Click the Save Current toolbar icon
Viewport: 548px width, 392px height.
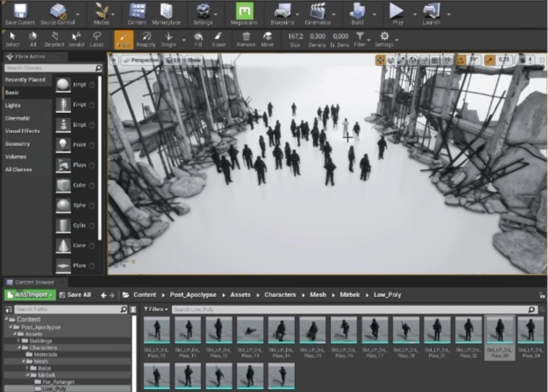click(x=19, y=13)
